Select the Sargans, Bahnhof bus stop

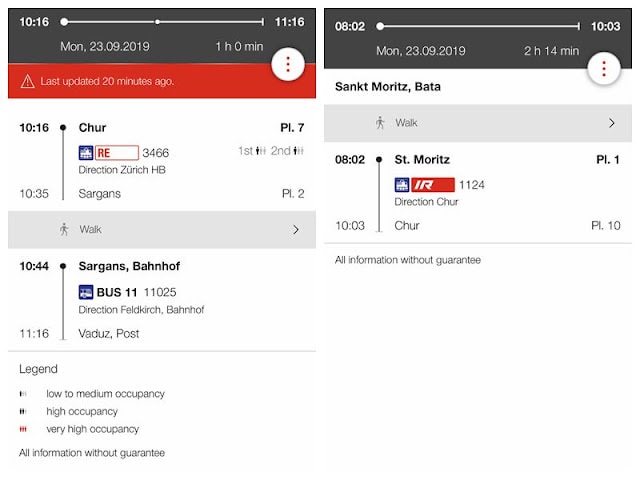[x=129, y=266]
